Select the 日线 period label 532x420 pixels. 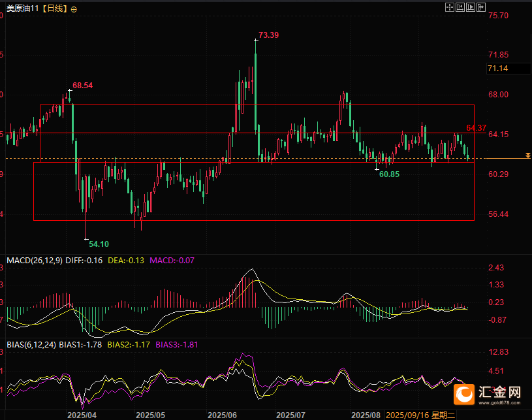[54, 9]
